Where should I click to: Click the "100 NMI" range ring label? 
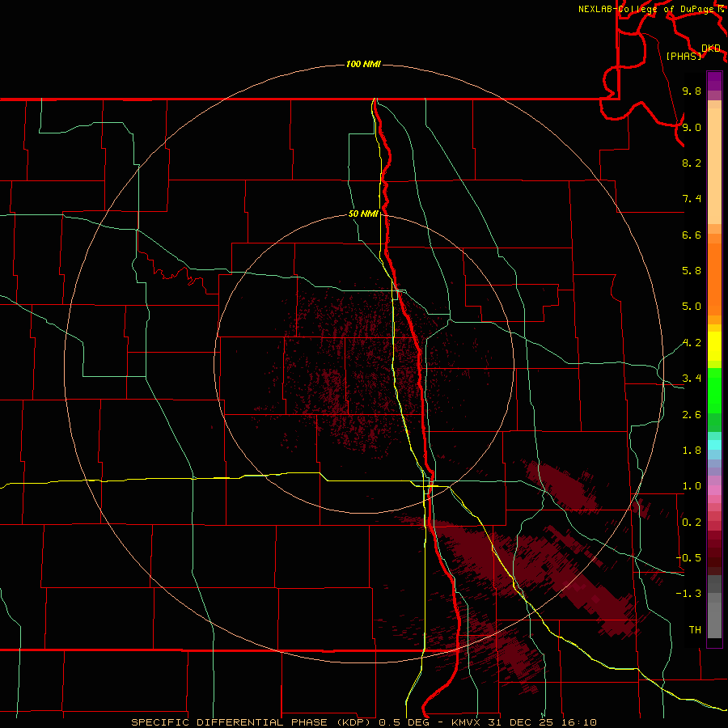(x=363, y=64)
